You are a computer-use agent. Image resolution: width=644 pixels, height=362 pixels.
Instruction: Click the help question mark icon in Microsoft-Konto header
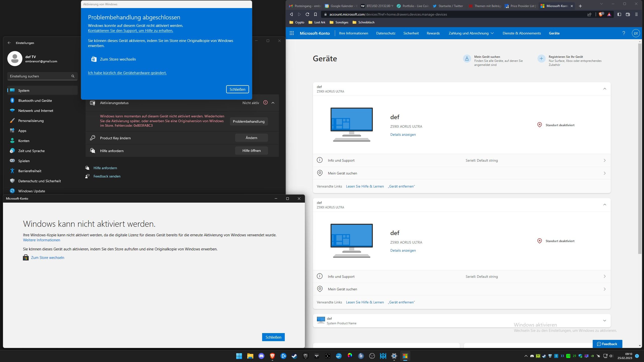[624, 33]
